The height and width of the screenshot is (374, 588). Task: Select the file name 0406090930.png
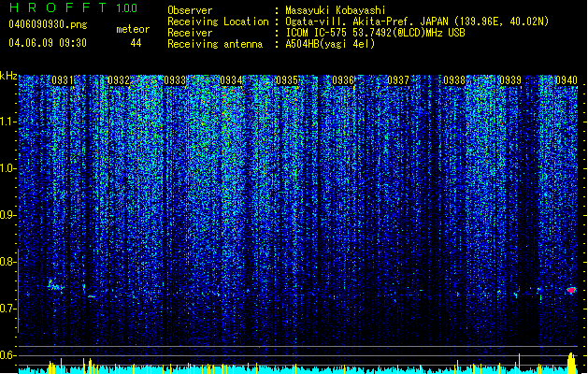click(48, 24)
